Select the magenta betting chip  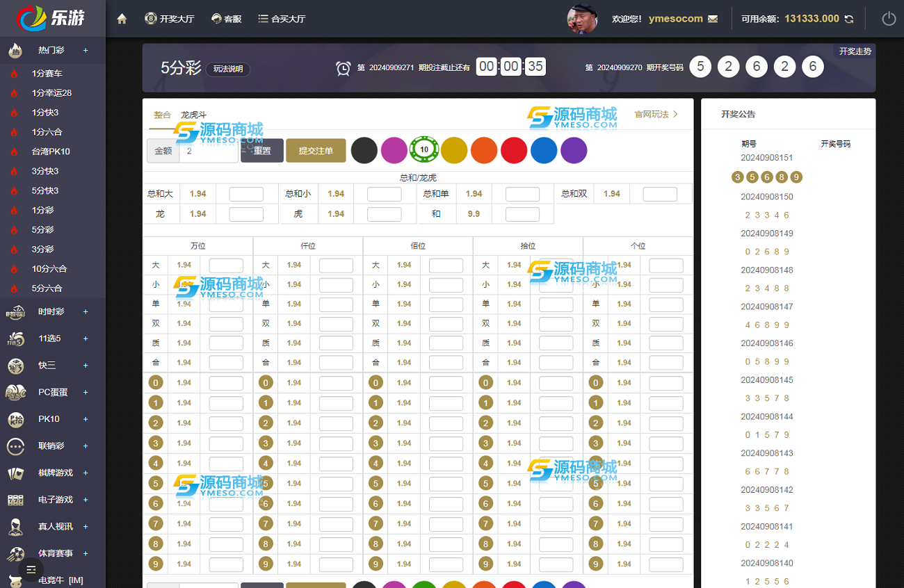394,150
